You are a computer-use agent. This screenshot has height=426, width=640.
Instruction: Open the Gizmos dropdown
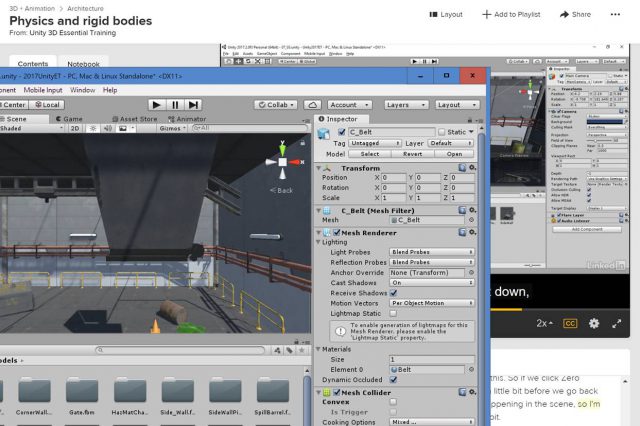172,128
